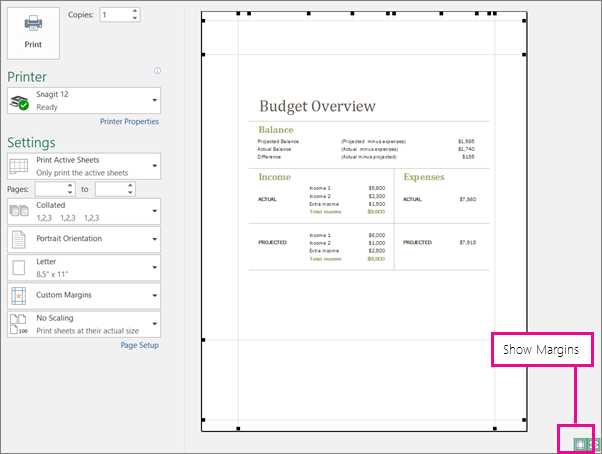Click the 'Ready' printer status text
The image size is (602, 454).
47,107
